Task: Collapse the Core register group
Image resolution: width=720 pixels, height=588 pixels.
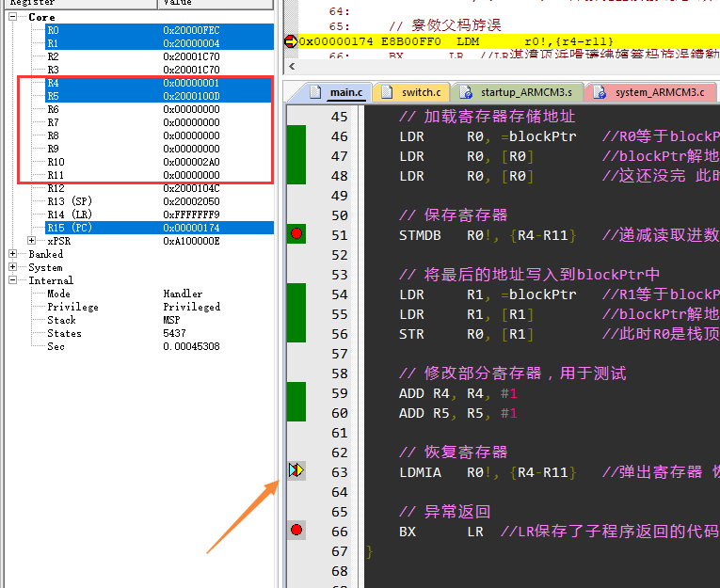Action: (x=13, y=17)
